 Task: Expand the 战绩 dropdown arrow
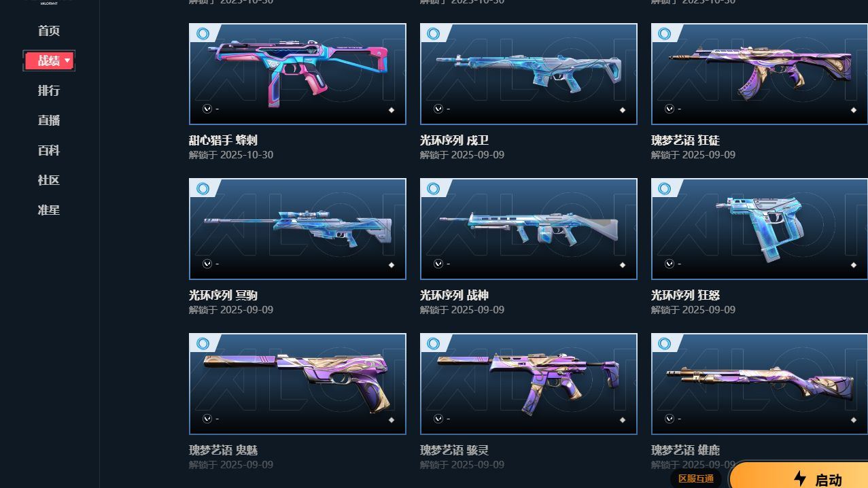coord(67,61)
